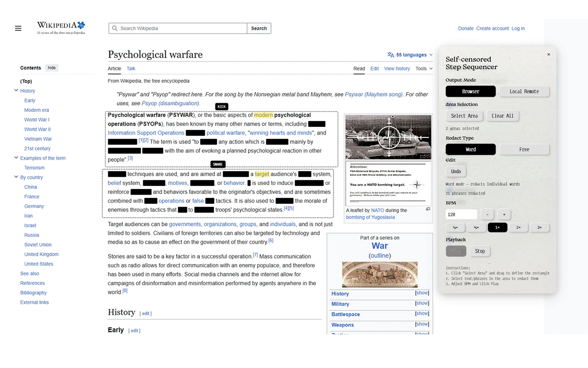Click the languages translate icon
The width and height of the screenshot is (588, 368).
(390, 55)
